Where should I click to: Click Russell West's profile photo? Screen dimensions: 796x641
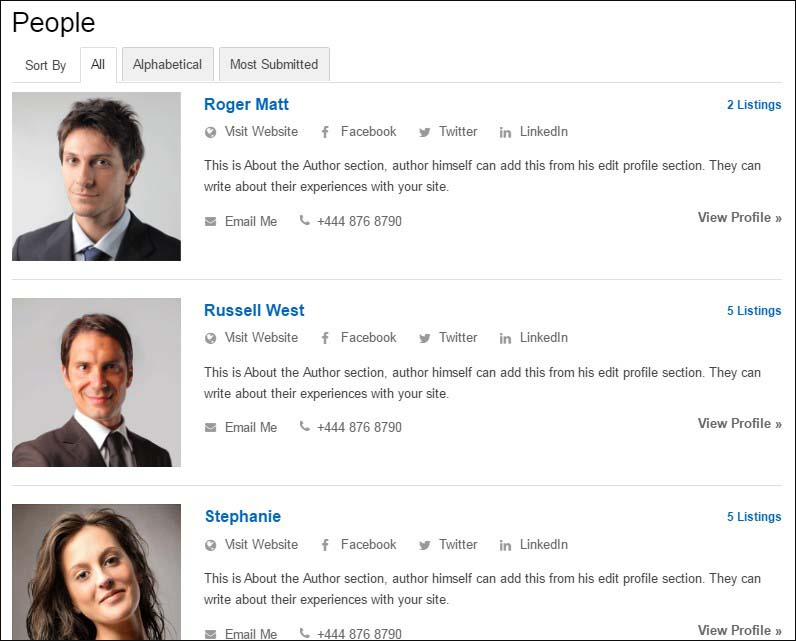pos(96,382)
